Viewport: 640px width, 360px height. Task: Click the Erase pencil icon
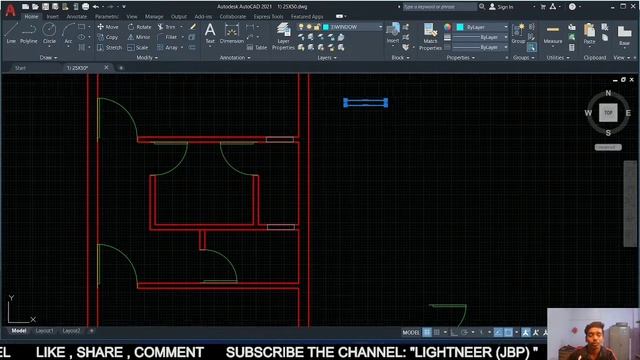(x=193, y=27)
